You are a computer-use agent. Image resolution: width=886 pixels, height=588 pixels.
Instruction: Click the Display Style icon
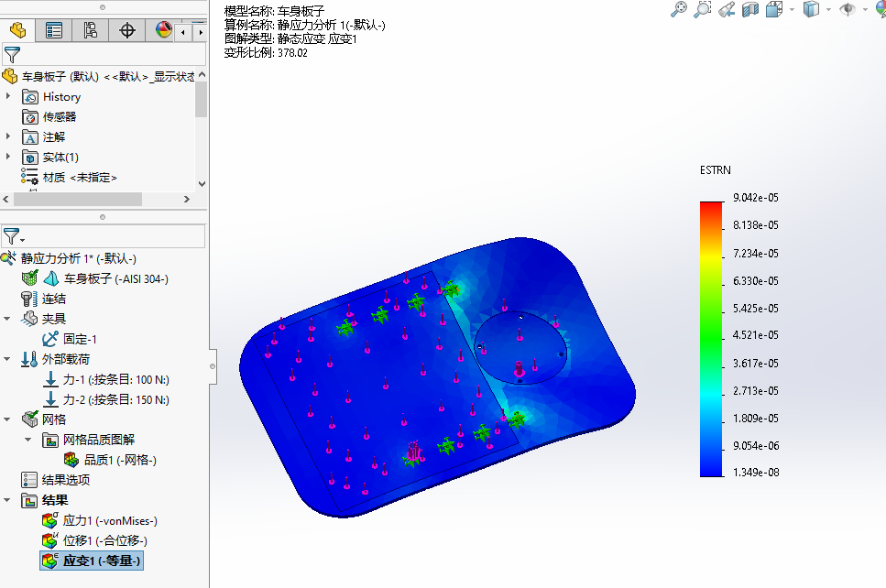(811, 9)
